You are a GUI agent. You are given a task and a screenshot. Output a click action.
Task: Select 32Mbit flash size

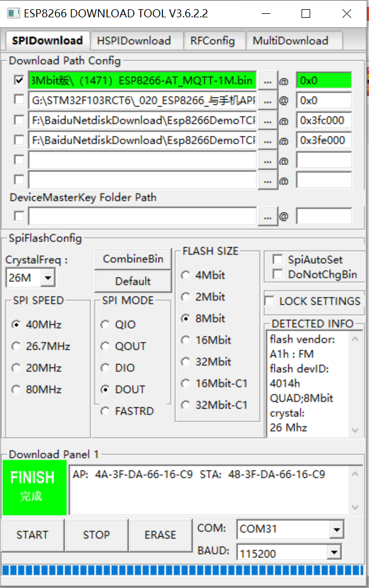(x=206, y=362)
